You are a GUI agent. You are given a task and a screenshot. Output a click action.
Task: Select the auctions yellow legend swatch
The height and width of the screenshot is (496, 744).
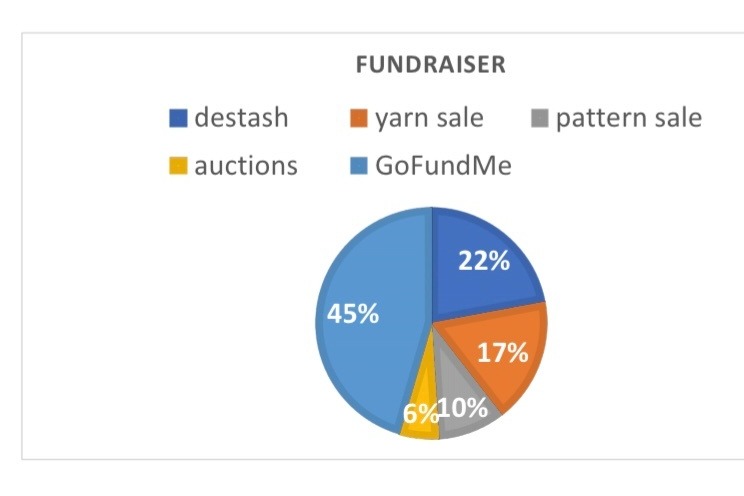pos(178,166)
